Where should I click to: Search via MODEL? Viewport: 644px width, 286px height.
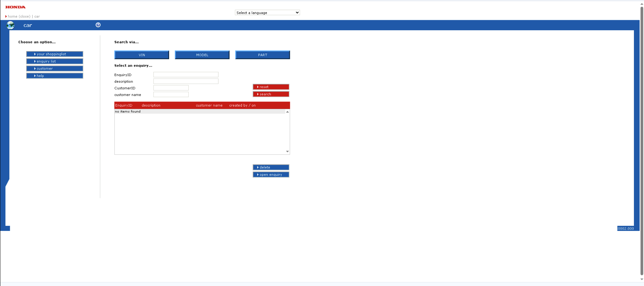click(202, 55)
